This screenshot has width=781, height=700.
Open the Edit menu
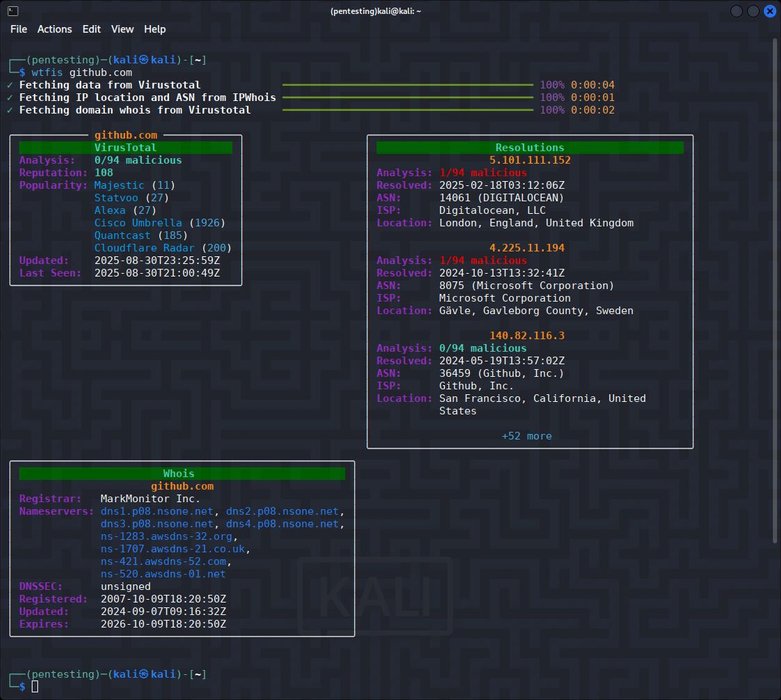pos(91,29)
